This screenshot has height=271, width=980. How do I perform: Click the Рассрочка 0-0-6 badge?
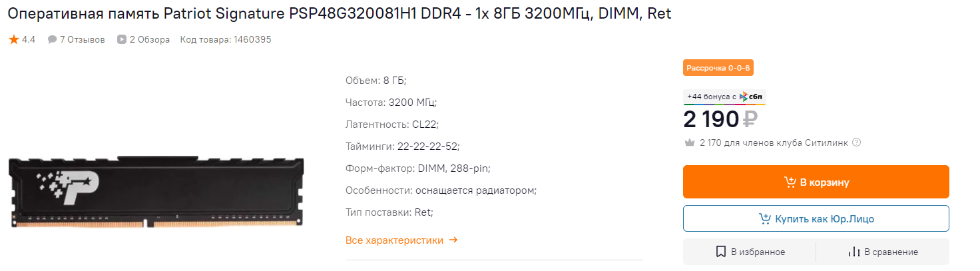coord(718,68)
